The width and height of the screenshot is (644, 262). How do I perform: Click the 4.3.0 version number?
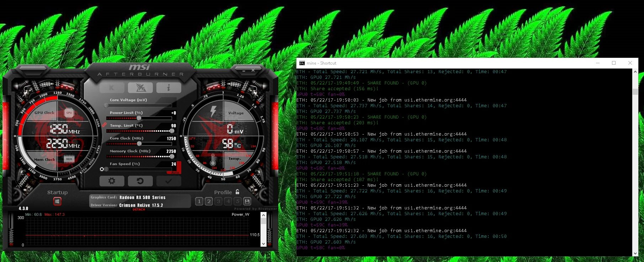[x=23, y=208]
